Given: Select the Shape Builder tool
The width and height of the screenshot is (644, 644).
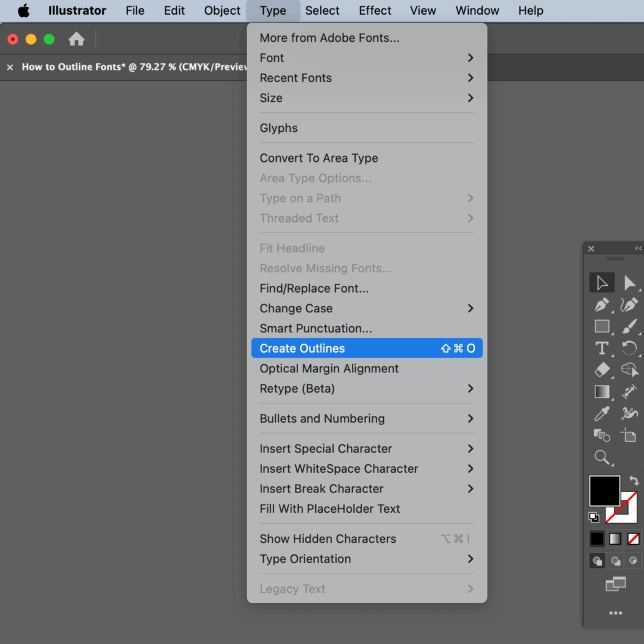Looking at the screenshot, I should (629, 370).
